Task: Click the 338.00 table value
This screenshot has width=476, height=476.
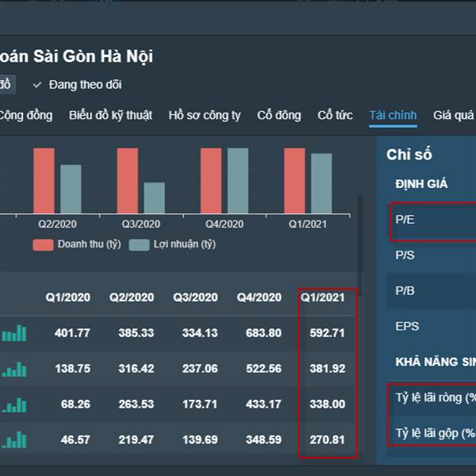Action: [x=327, y=405]
